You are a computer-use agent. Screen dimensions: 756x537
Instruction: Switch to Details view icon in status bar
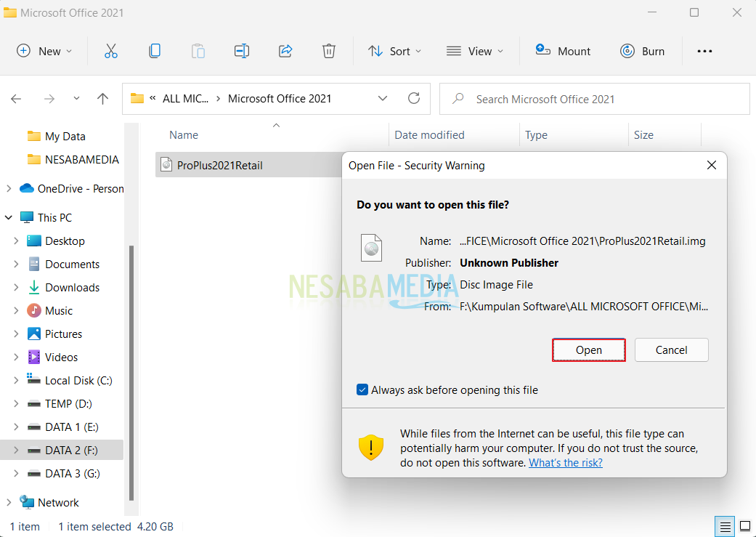click(725, 526)
